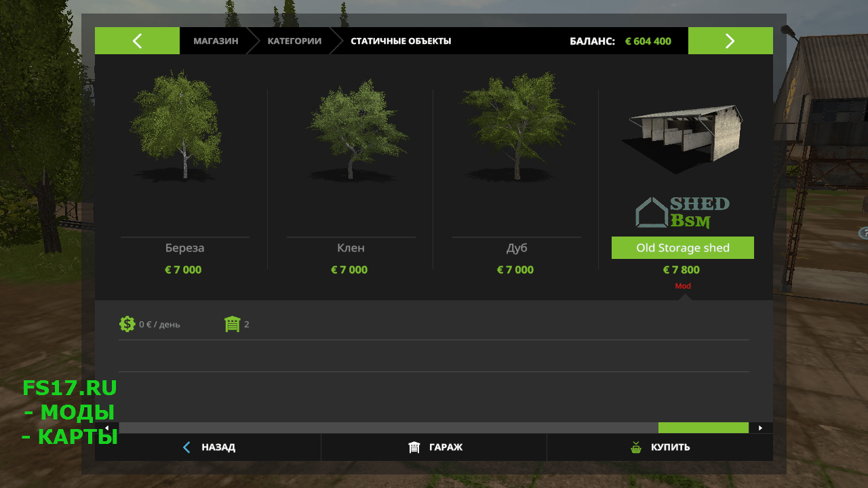This screenshot has width=868, height=488.
Task: Click the green garage slots icon
Action: [x=233, y=324]
